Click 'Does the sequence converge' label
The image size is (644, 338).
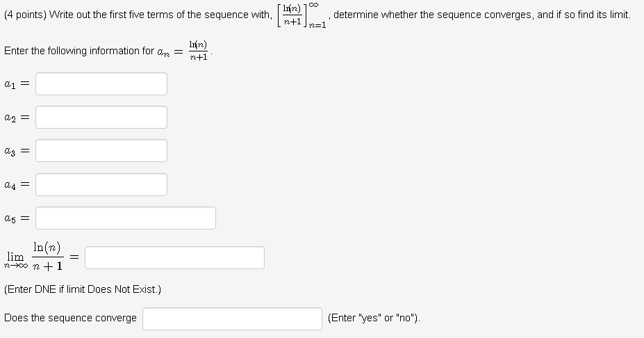70,319
